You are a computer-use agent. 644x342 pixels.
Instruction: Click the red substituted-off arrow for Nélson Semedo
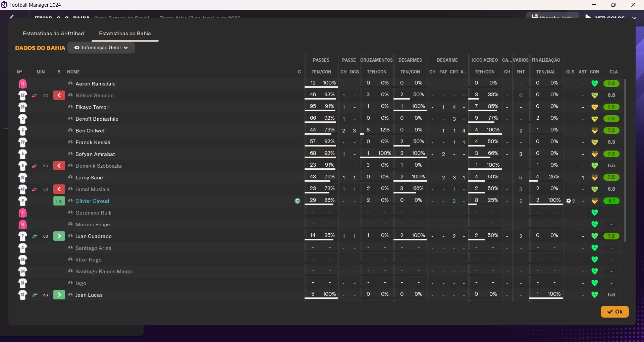(59, 96)
